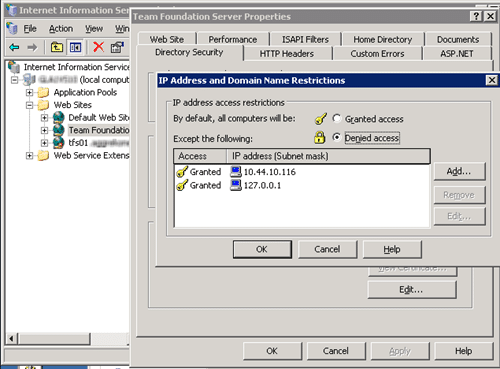The image size is (500, 369).
Task: Collapse the local computer tree node
Action: tap(14, 80)
